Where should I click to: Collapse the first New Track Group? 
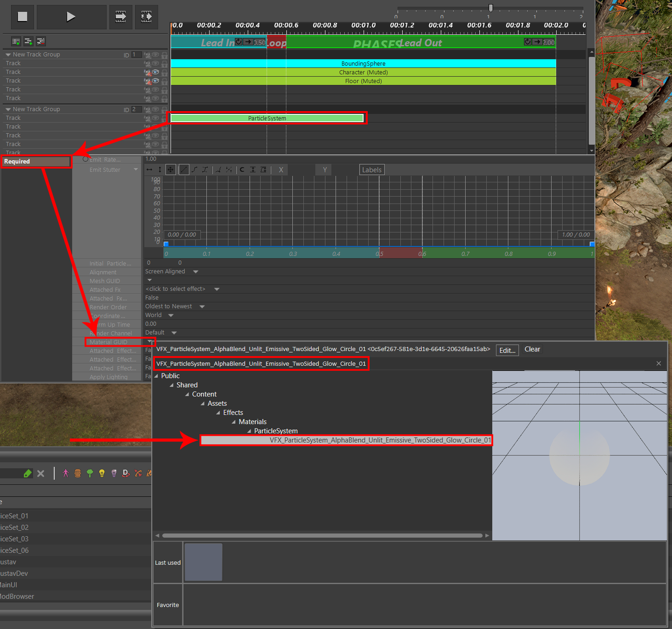tap(8, 55)
